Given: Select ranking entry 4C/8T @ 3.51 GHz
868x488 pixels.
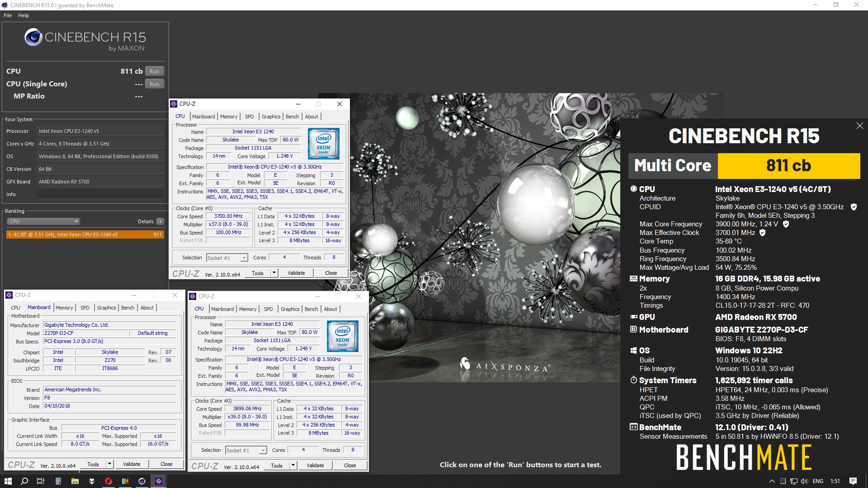Looking at the screenshot, I should [85, 235].
